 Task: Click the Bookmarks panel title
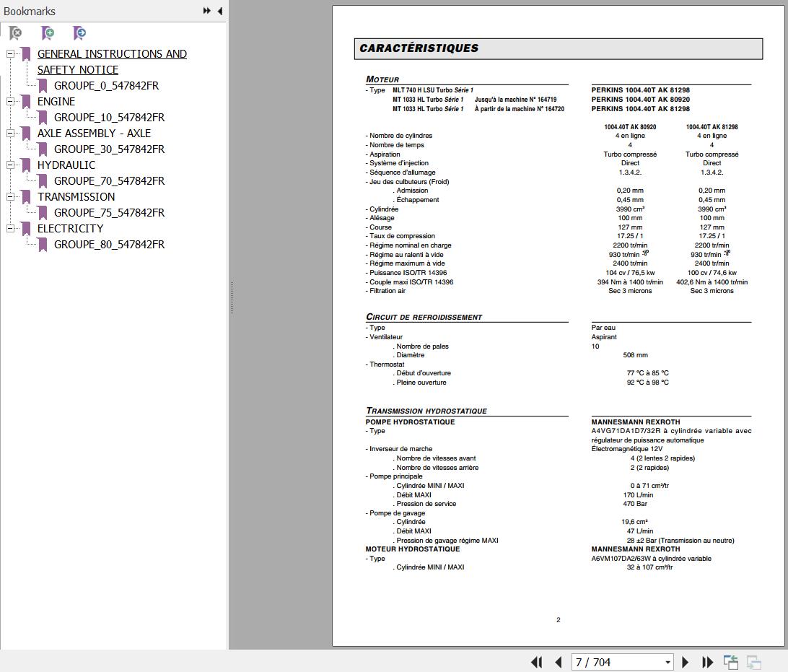[30, 11]
